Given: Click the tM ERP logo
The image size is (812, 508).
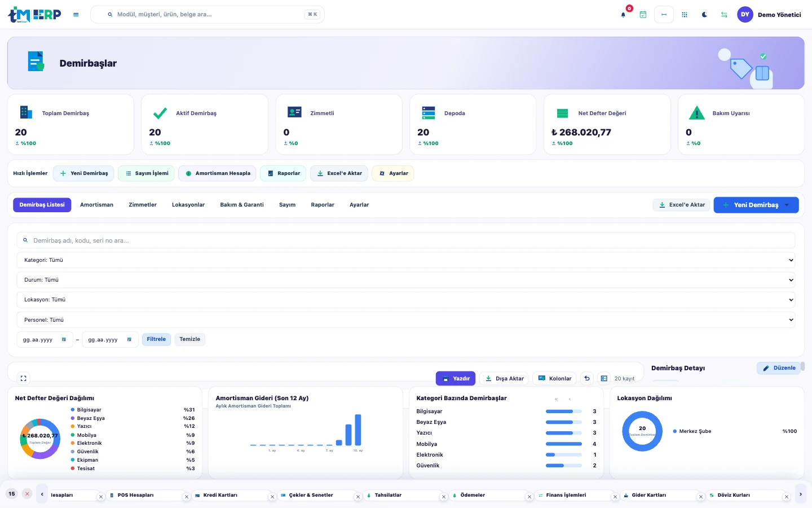Looking at the screenshot, I should point(34,15).
